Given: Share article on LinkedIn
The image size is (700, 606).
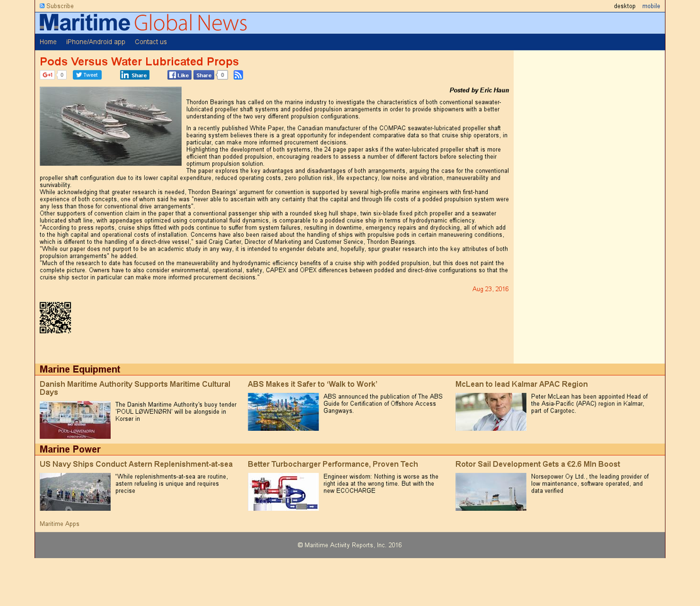Looking at the screenshot, I should (x=134, y=75).
